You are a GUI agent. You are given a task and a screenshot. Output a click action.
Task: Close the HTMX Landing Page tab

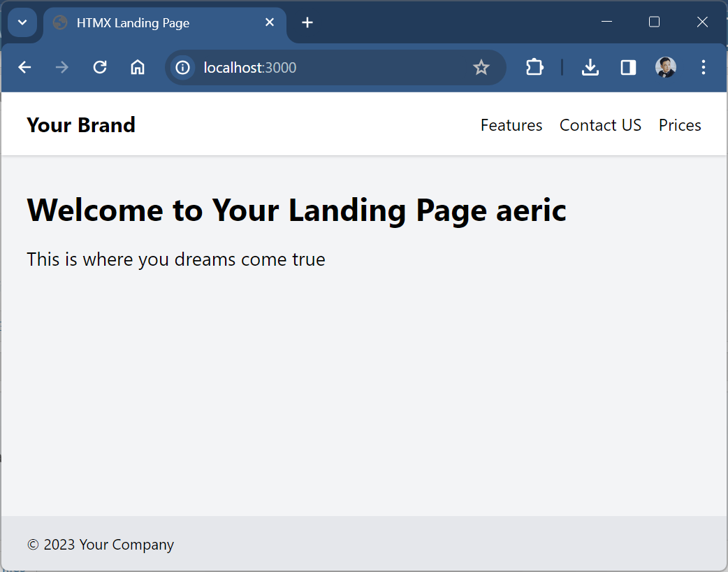270,22
